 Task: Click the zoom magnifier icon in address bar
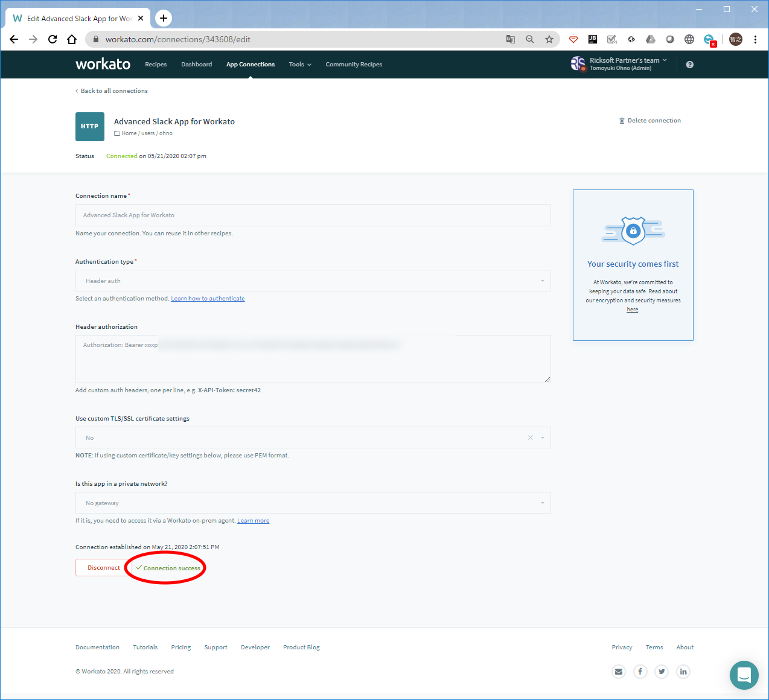coord(530,39)
